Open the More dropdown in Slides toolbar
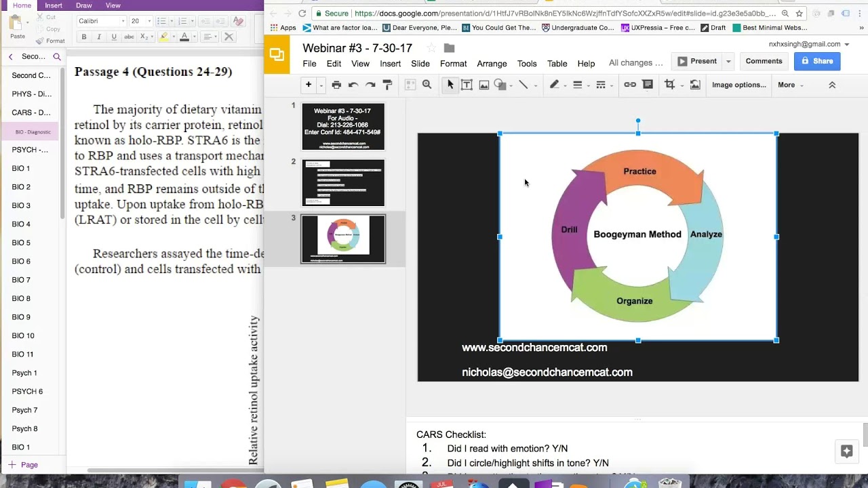The width and height of the screenshot is (868, 488). coord(791,85)
